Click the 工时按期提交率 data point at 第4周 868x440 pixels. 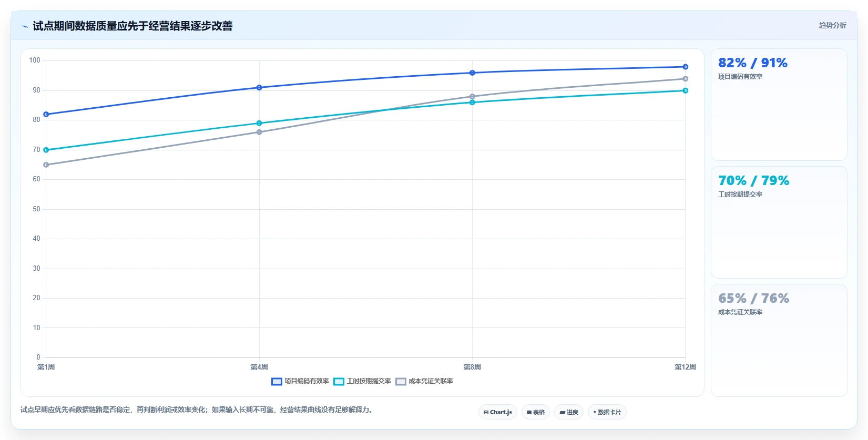(259, 124)
